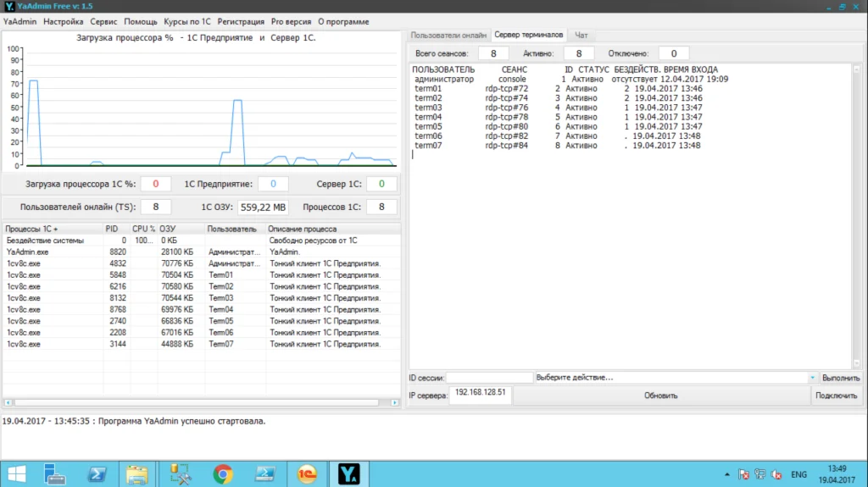Open Server Manager from the taskbar
This screenshot has height=487, width=868.
tap(56, 474)
